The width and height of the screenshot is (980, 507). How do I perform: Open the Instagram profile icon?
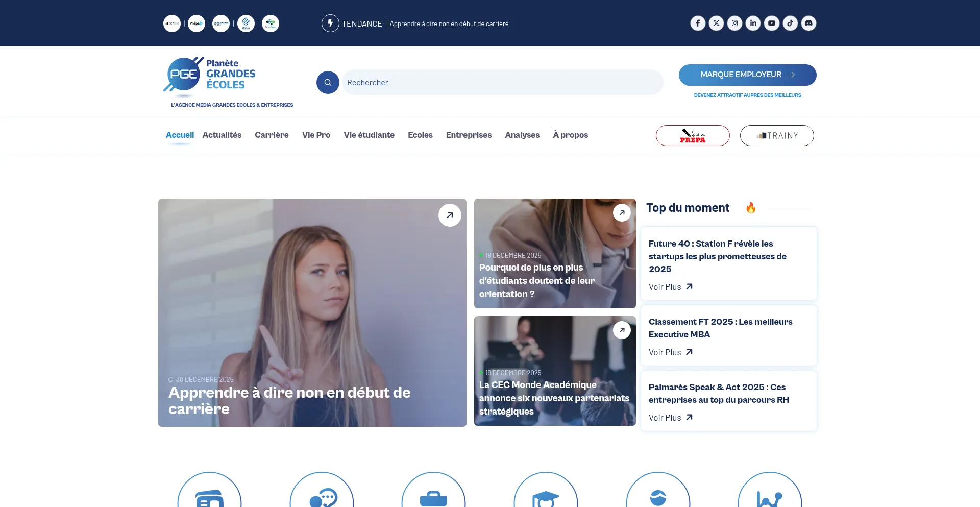734,23
